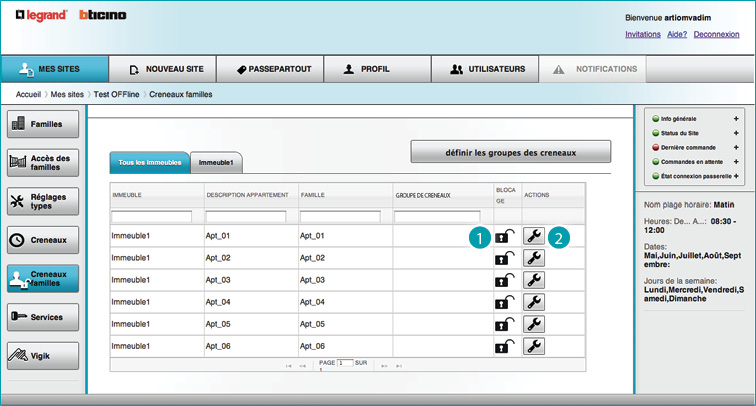Screen dimensions: 756x406
Task: Open the Réglages types sidebar section
Action: tap(41, 201)
